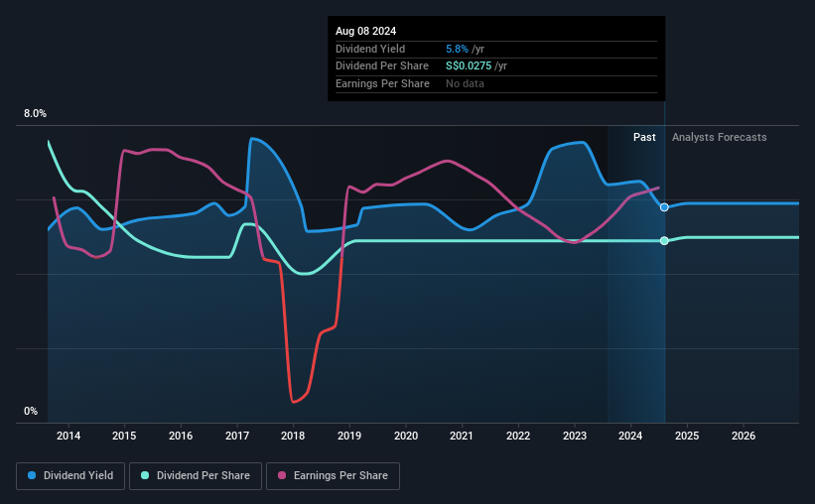Screen dimensions: 815x504
Task: Click the Aug 08 2024 tooltip date
Action: 366,31
